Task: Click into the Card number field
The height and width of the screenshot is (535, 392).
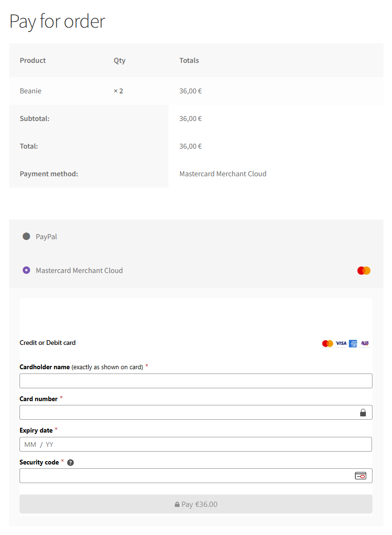Action: click(x=186, y=413)
